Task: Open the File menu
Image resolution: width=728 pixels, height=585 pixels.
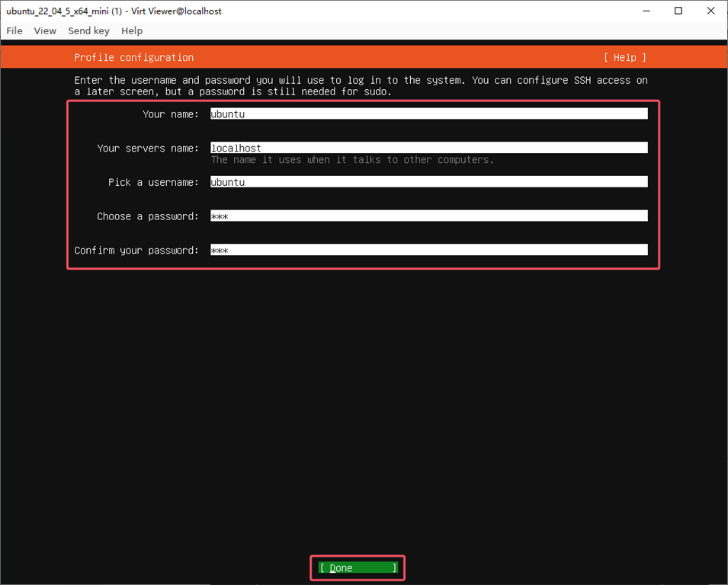Action: (x=14, y=30)
